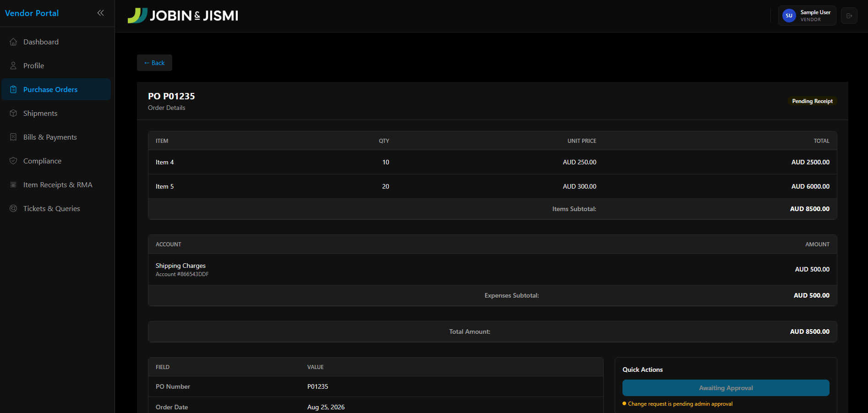This screenshot has height=413, width=868.
Task: Go back using the Back button
Action: 154,63
